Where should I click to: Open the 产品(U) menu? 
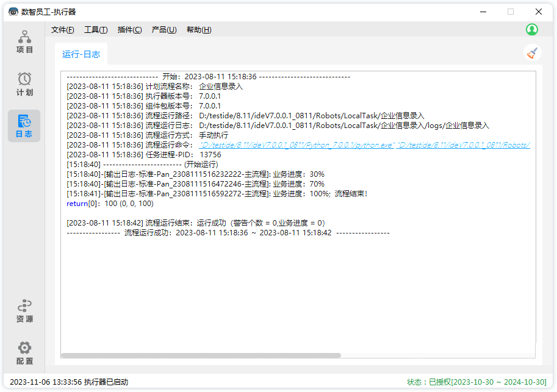click(x=164, y=30)
